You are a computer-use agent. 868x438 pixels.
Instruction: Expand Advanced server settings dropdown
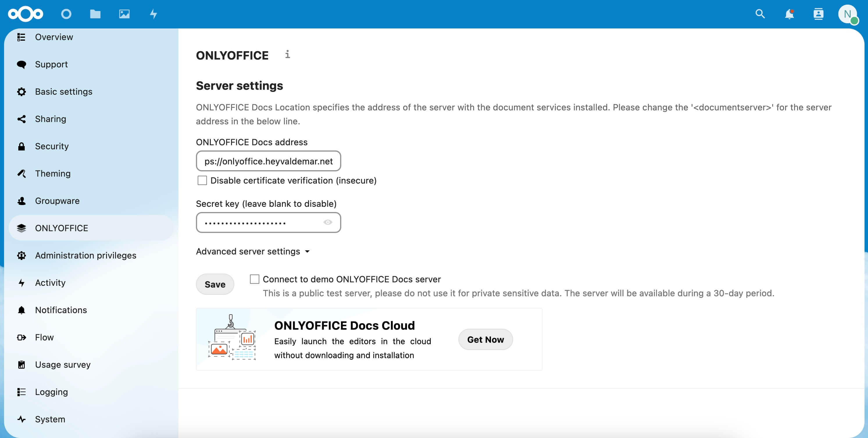[x=253, y=251]
